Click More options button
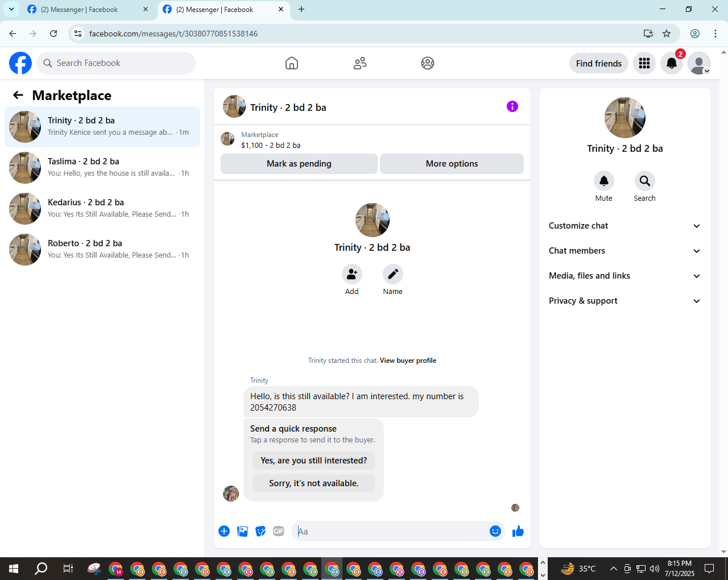Screen dimensions: 728x580 (x=452, y=164)
